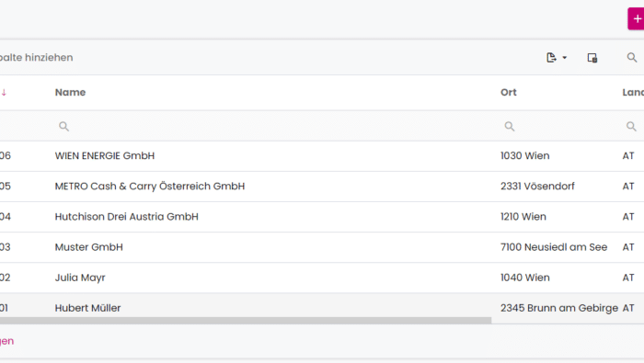Open the export file icon
Viewport: 644px width, 363px height.
click(x=551, y=57)
